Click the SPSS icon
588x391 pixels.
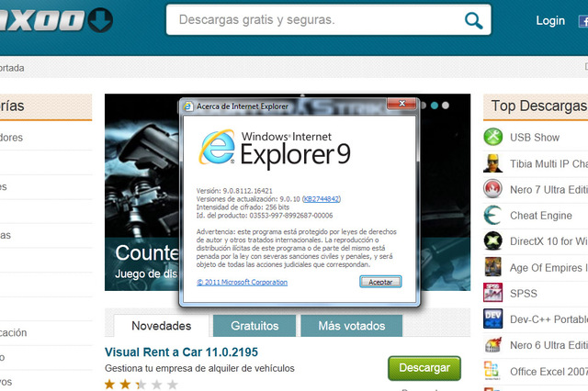pos(493,294)
